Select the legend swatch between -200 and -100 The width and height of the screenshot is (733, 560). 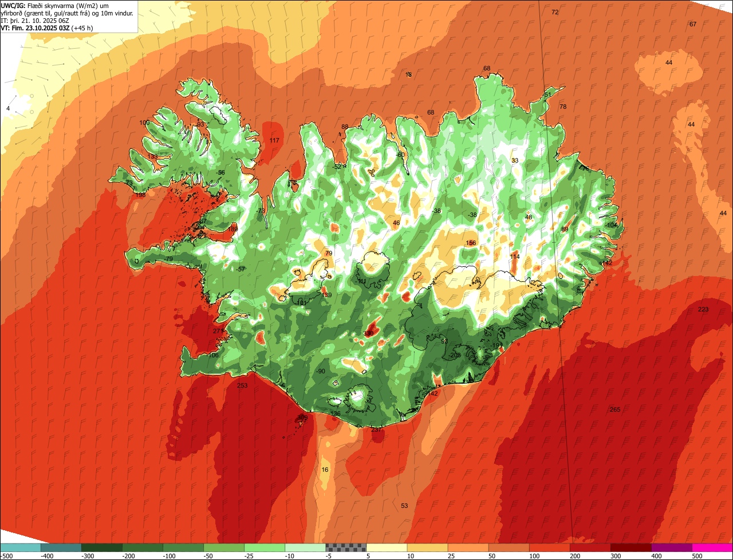(x=142, y=547)
